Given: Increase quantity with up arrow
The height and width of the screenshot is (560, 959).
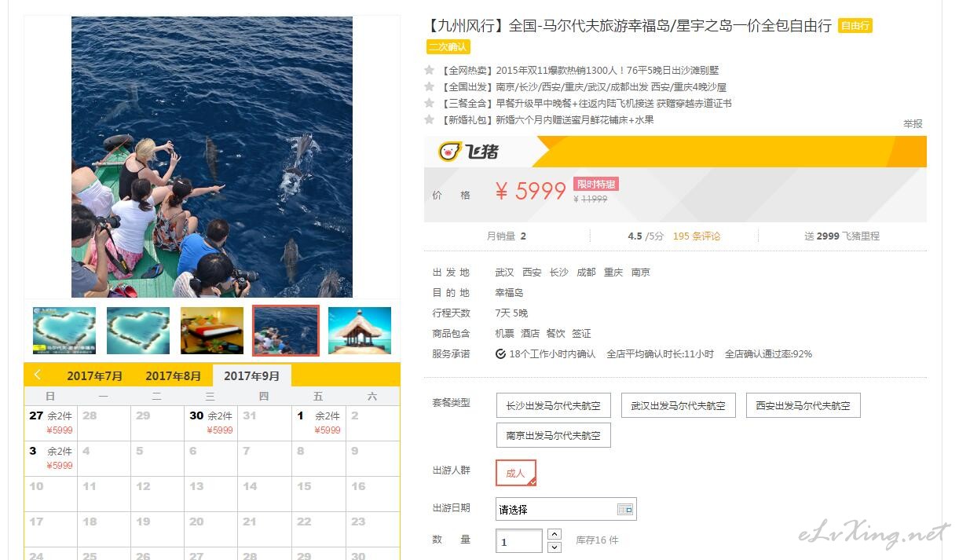Looking at the screenshot, I should (x=555, y=534).
